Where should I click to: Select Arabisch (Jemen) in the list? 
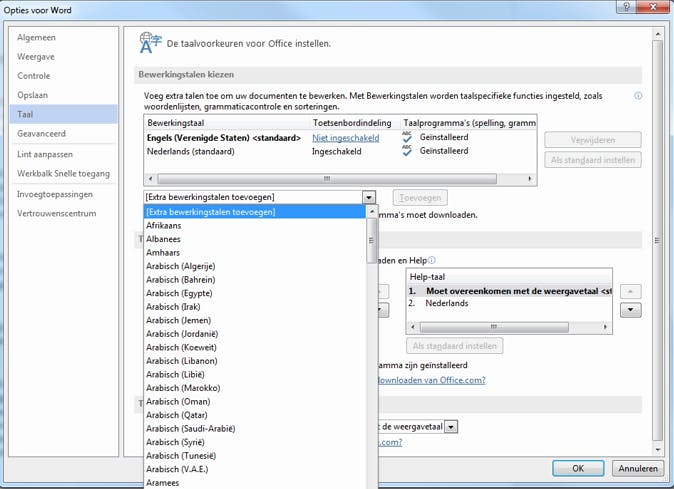click(x=255, y=320)
